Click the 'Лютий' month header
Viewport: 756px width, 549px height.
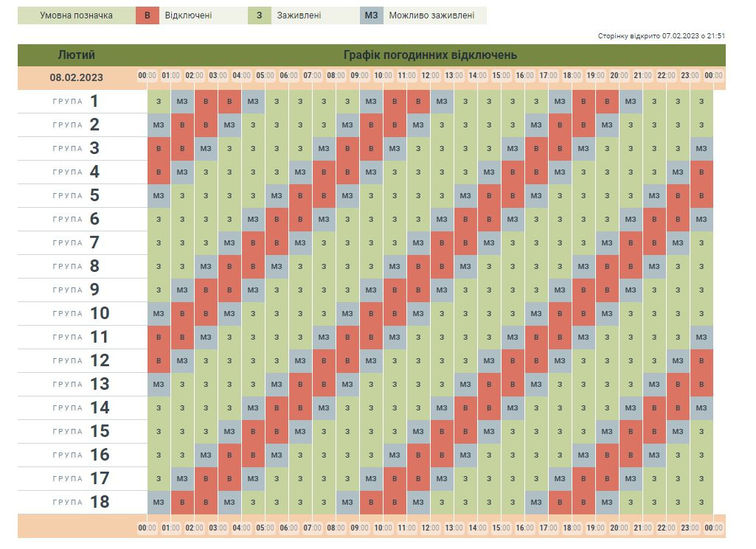click(77, 55)
